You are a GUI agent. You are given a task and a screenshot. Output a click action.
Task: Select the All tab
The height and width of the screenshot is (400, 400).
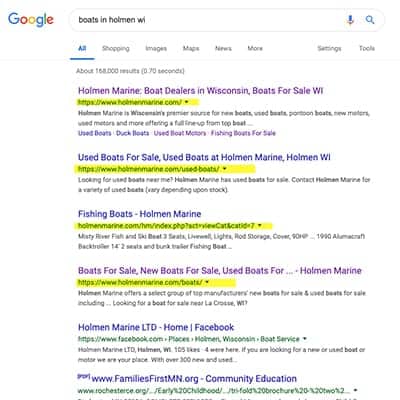click(82, 48)
